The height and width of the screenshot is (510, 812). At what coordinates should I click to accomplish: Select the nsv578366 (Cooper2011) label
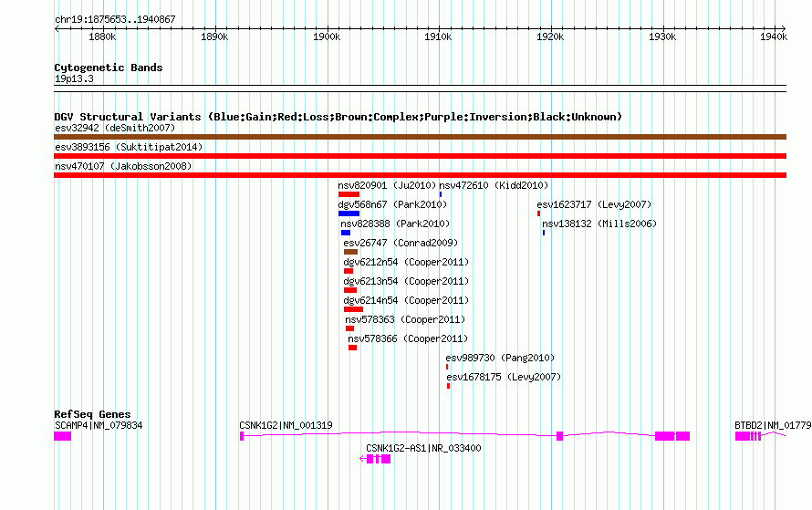tap(408, 338)
